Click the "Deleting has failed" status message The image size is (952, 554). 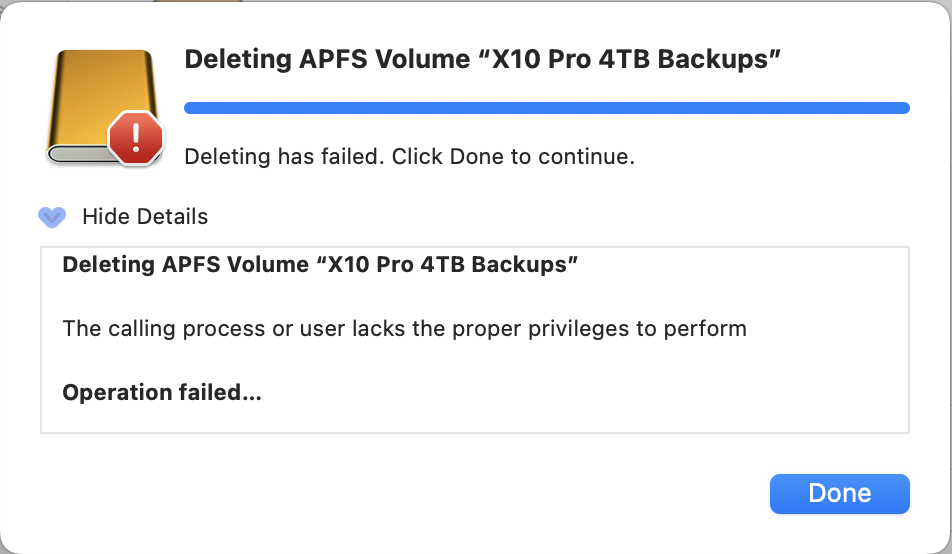pos(284,157)
